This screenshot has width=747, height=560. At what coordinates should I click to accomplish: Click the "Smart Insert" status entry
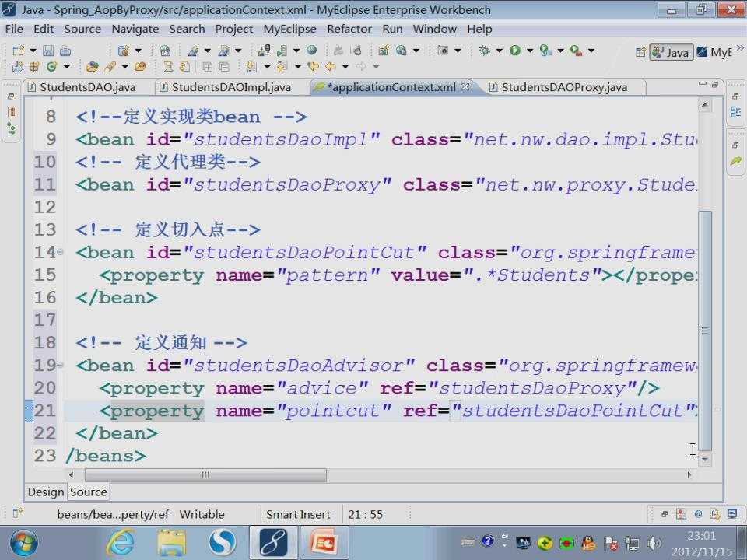coord(298,515)
